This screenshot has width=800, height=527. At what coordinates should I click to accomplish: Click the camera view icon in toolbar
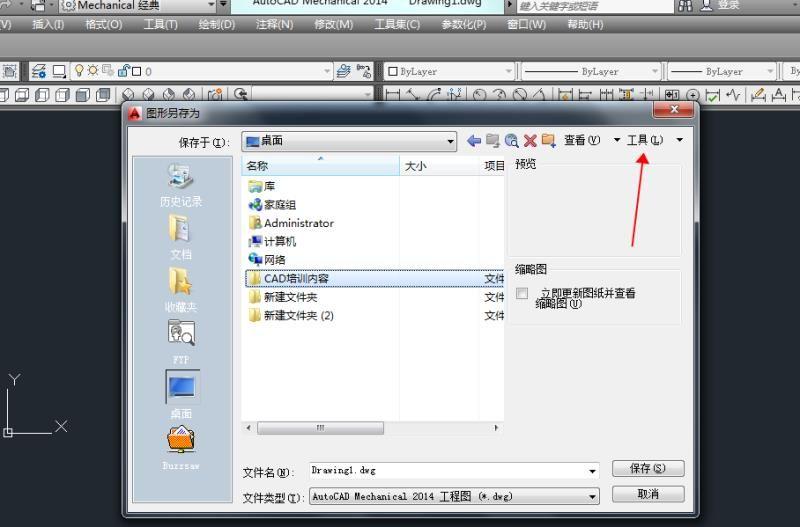pos(215,95)
